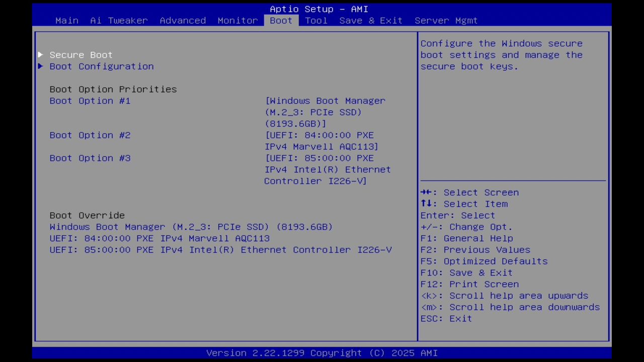Click the Secure Boot submenu arrow icon
The image size is (644, 362).
(x=40, y=54)
